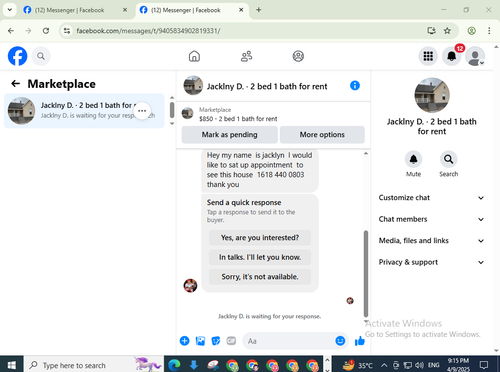Click the chat header house thumbnail
The height and width of the screenshot is (372, 500).
pos(193,86)
